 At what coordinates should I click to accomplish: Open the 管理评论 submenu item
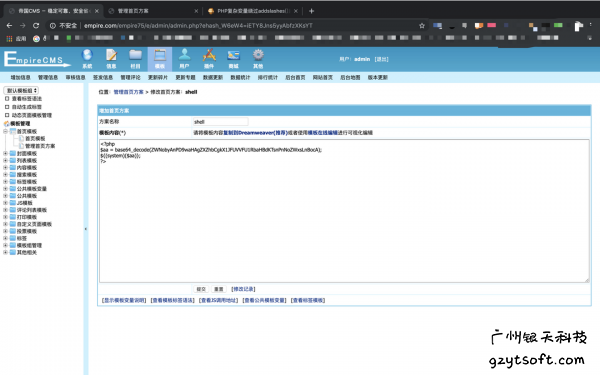(130, 77)
